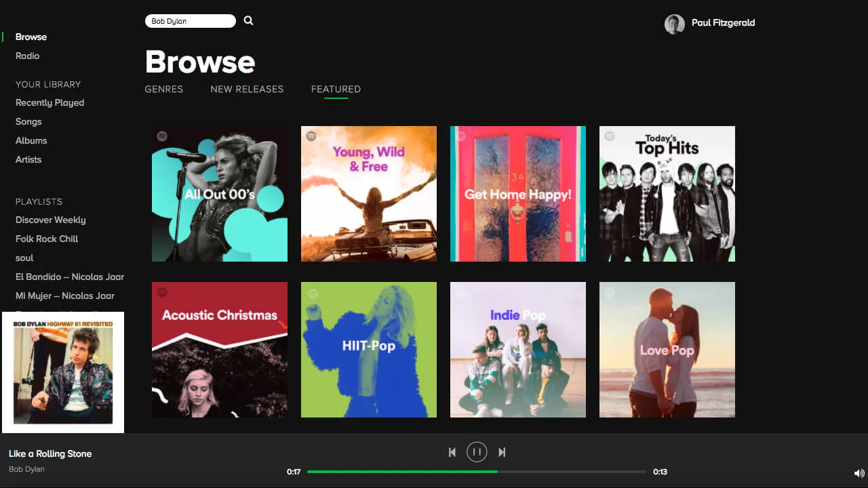This screenshot has height=488, width=868.
Task: View your saved Albums
Action: pos(31,140)
